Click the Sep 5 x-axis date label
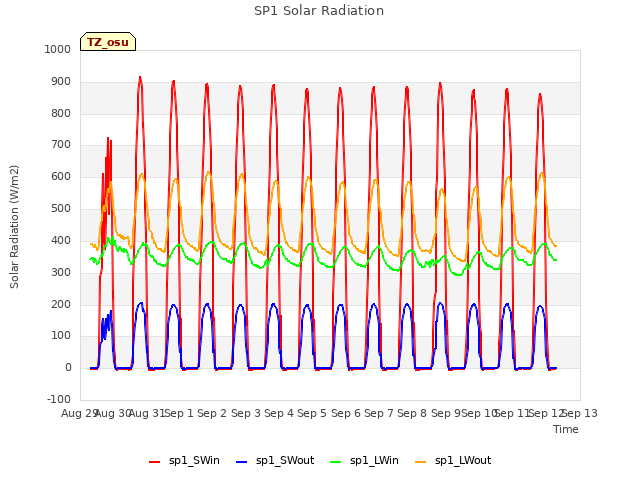The height and width of the screenshot is (480, 640). click(x=312, y=413)
